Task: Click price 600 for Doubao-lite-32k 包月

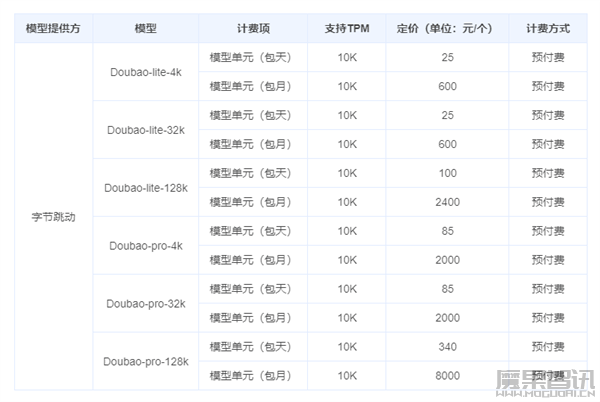Action: (x=447, y=144)
